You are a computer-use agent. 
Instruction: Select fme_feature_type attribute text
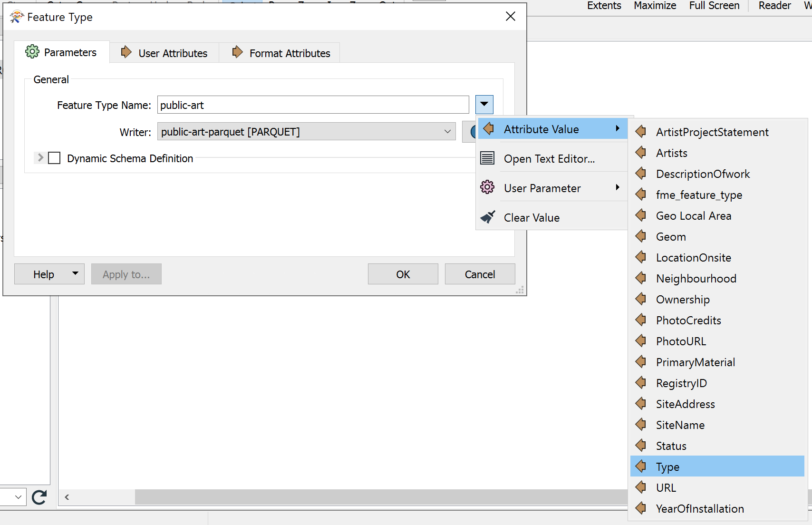[x=699, y=194]
